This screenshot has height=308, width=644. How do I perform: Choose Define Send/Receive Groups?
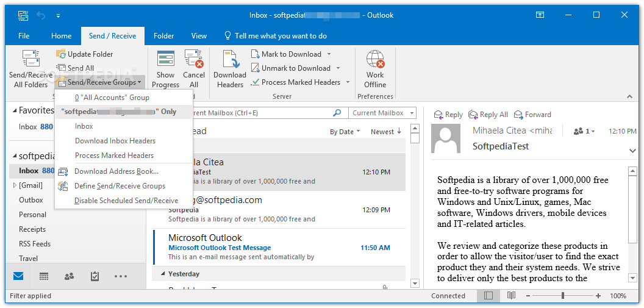pyautogui.click(x=124, y=186)
